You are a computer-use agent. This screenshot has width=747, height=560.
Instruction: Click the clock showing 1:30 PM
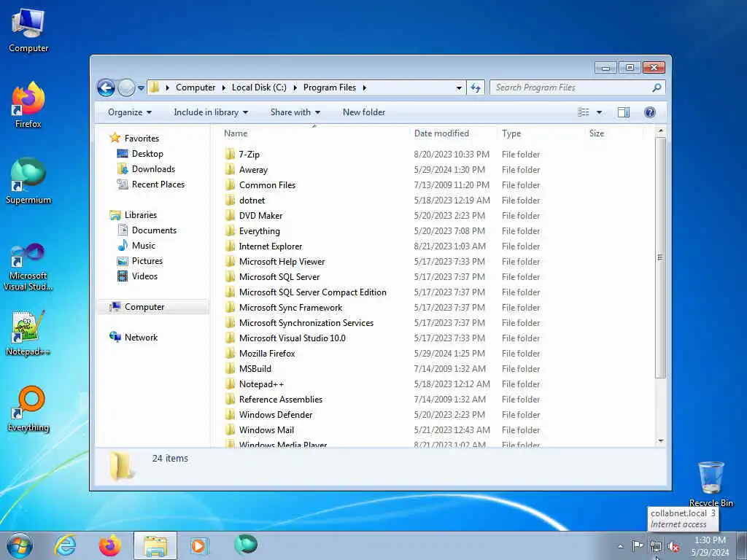[x=710, y=540]
